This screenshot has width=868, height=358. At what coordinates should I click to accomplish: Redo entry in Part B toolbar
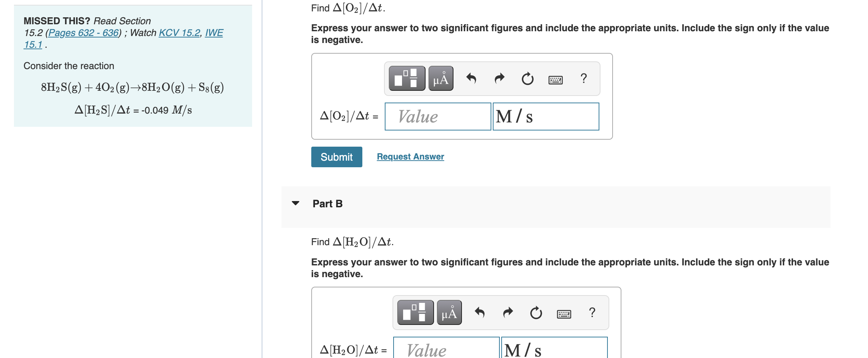click(x=508, y=312)
